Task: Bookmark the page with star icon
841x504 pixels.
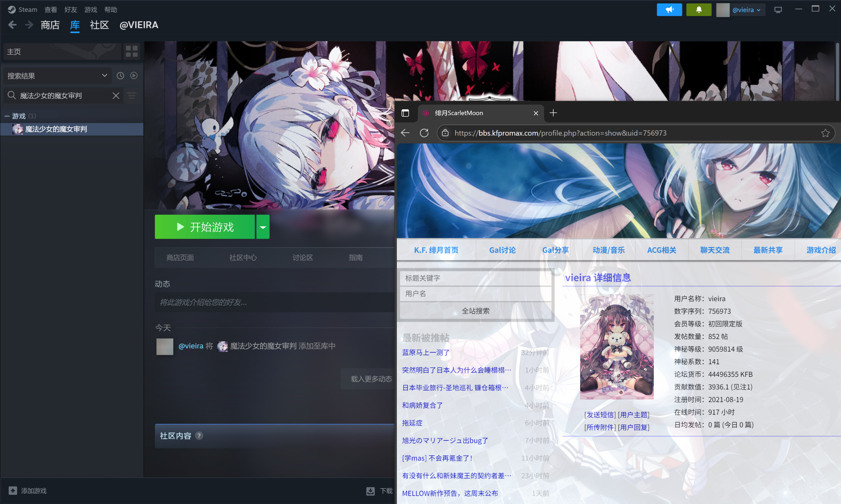Action: [x=825, y=133]
